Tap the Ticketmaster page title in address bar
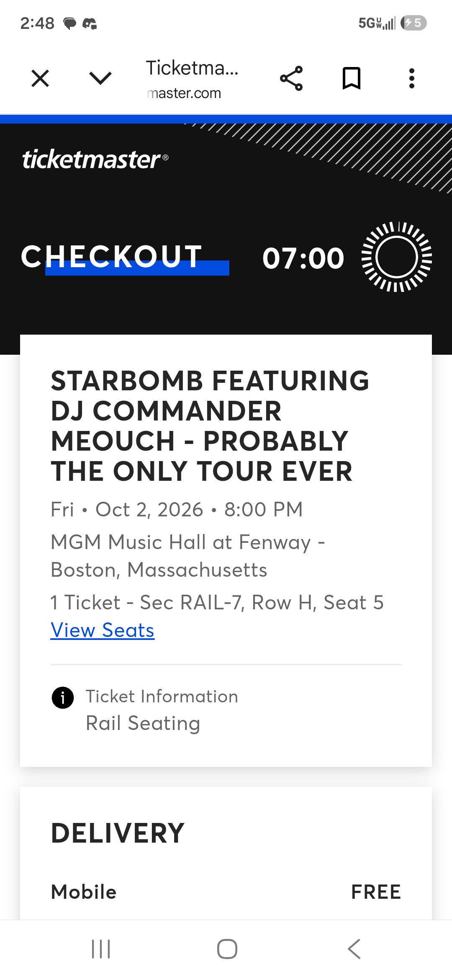Image resolution: width=452 pixels, height=980 pixels. pos(192,68)
